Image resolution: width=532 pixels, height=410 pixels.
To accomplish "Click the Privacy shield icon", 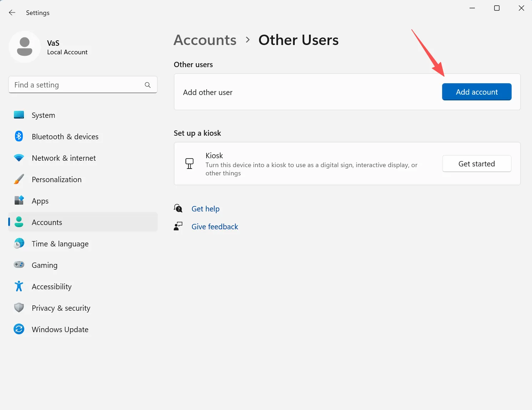I will (19, 307).
